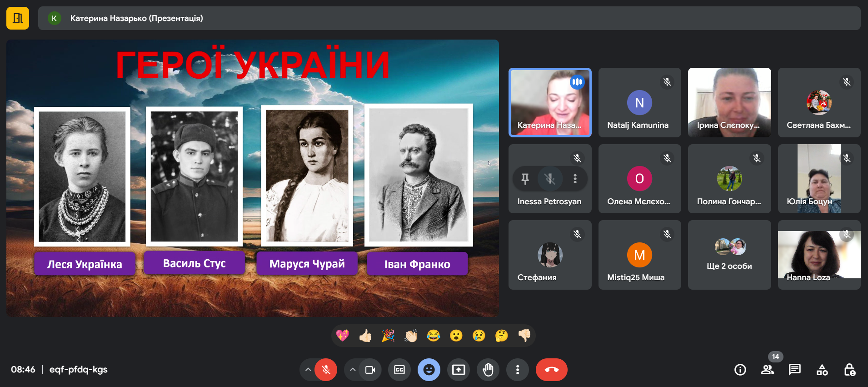This screenshot has width=868, height=387.
Task: Unmute the microphone in the bottom toolbar
Action: tap(326, 370)
